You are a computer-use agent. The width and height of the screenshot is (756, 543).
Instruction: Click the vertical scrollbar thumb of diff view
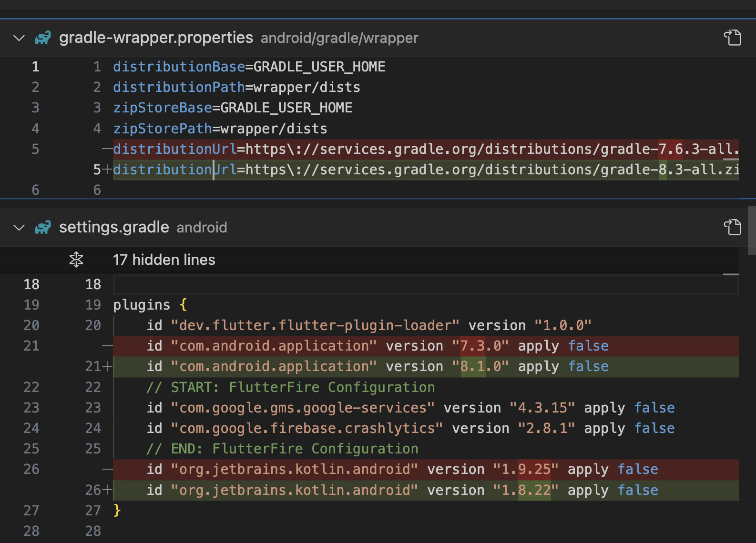[752, 231]
